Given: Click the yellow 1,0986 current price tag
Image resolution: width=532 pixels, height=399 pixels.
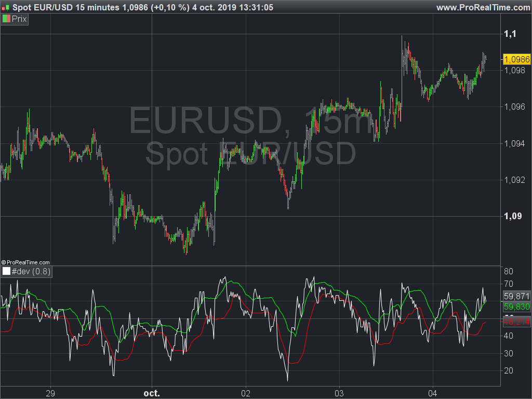Looking at the screenshot, I should [517, 59].
